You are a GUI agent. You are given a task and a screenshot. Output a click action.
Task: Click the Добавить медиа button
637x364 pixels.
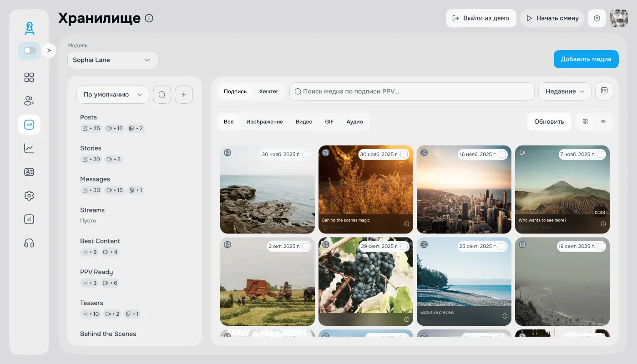[x=586, y=59]
